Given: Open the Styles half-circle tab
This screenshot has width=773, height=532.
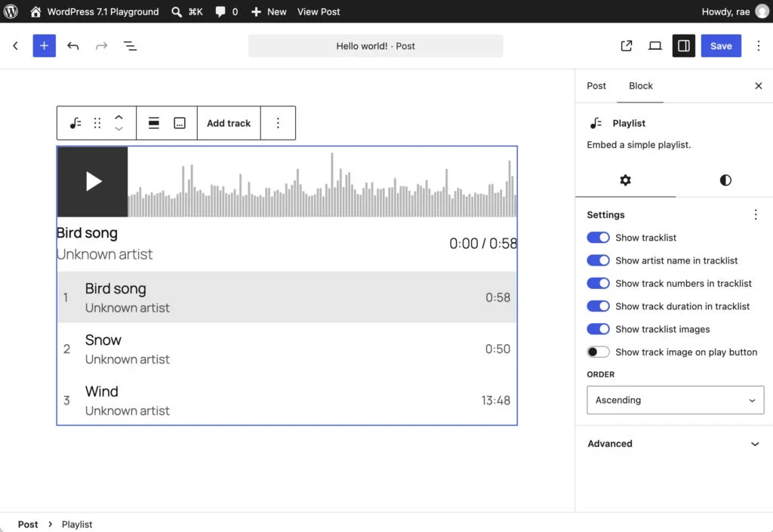Looking at the screenshot, I should (725, 180).
